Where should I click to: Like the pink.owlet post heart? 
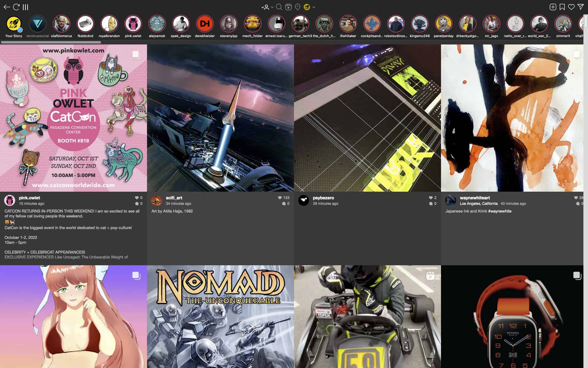tap(137, 198)
